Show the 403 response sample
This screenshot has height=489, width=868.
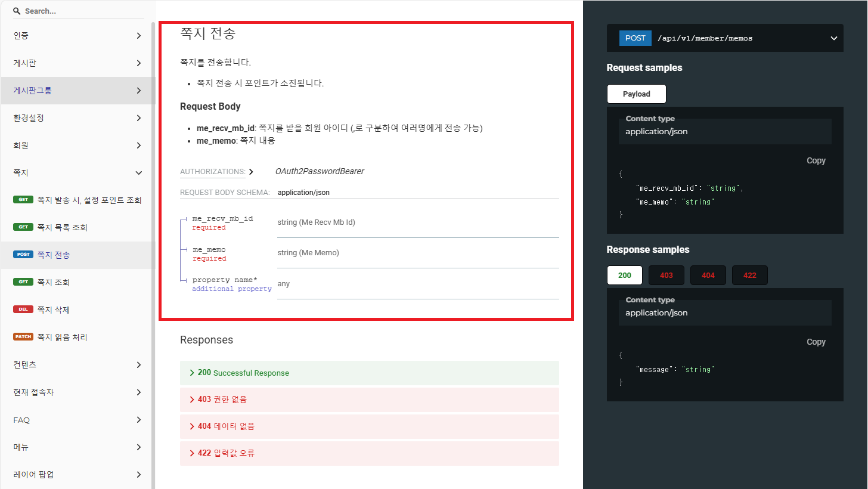pyautogui.click(x=666, y=276)
